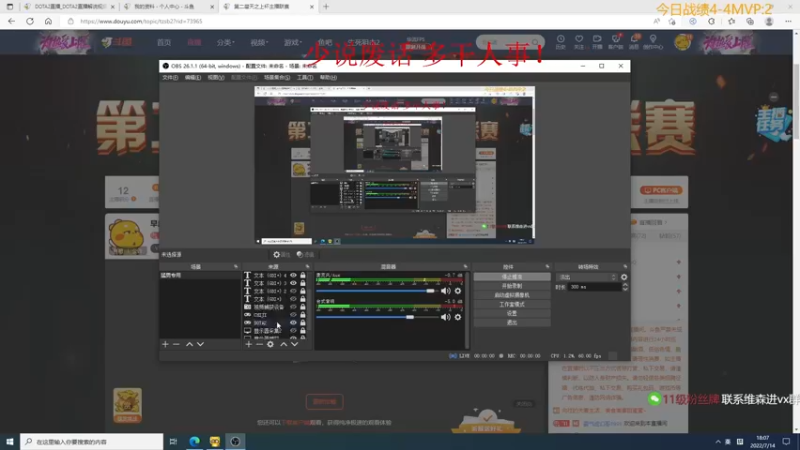The width and height of the screenshot is (800, 450).
Task: Toggle visibility of 视频捕获设备 source
Action: (x=293, y=307)
